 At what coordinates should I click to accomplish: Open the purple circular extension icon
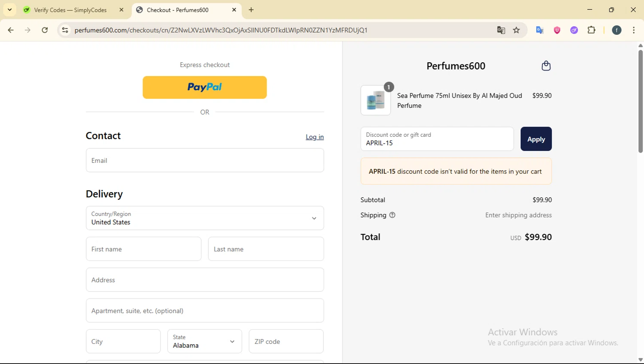(574, 30)
